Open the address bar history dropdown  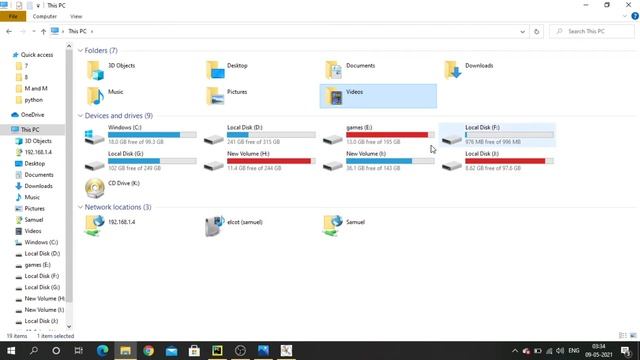click(x=522, y=31)
